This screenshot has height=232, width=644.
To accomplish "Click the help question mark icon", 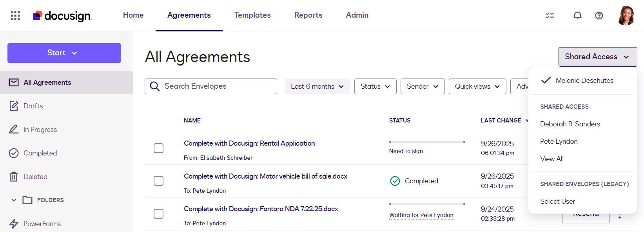I will tap(599, 16).
